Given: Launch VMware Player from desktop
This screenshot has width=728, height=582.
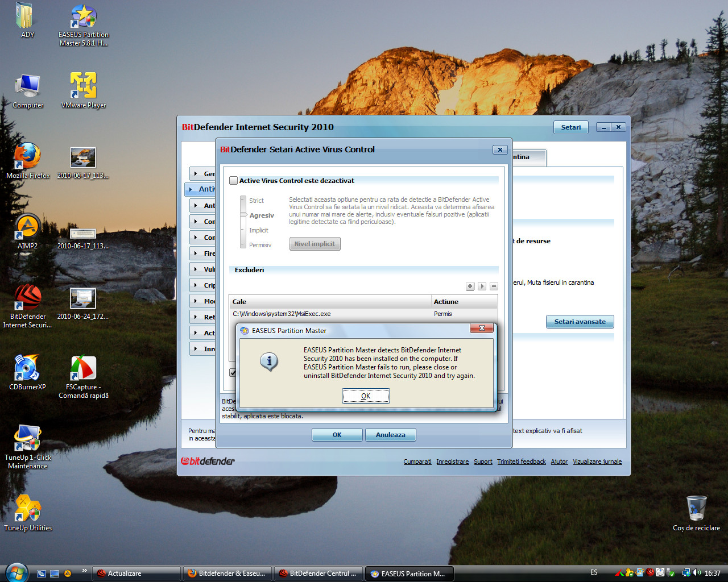Looking at the screenshot, I should click(84, 91).
